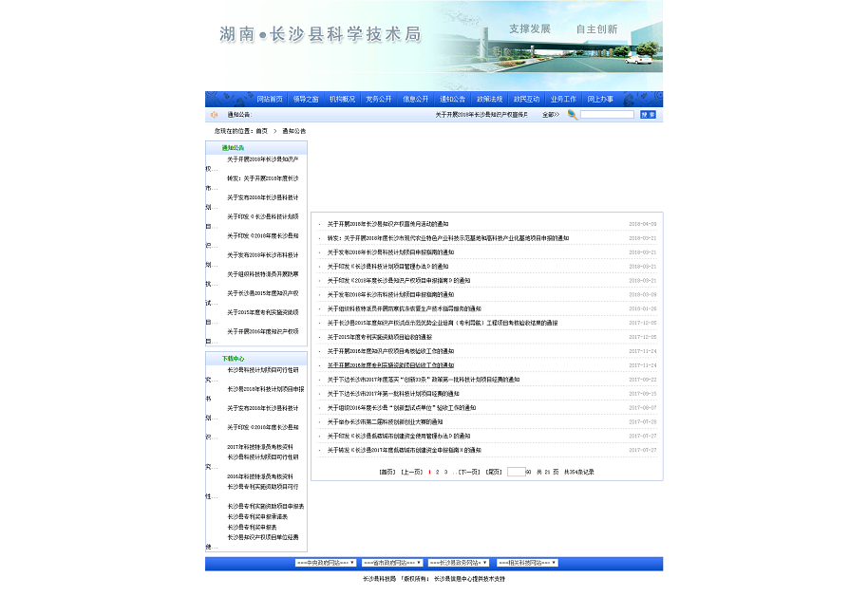Open the notice mentioning 专利导航 工程项目
This screenshot has width=868, height=596.
[x=443, y=324]
